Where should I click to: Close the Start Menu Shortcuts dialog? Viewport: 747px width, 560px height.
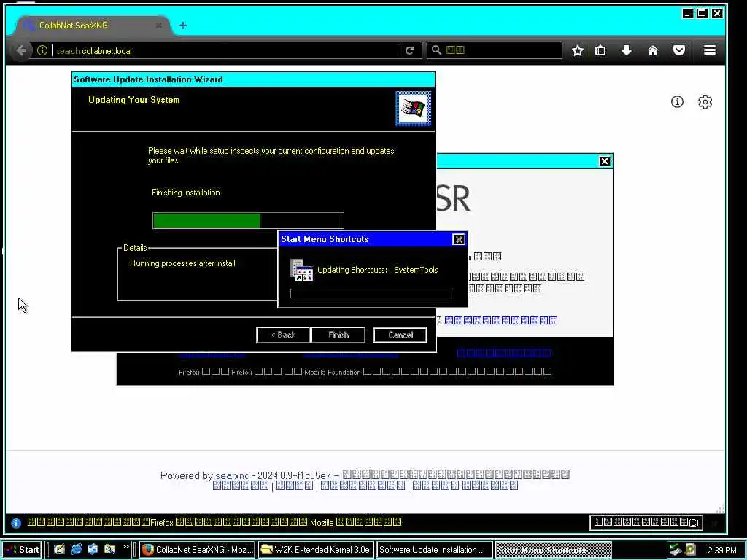point(458,239)
